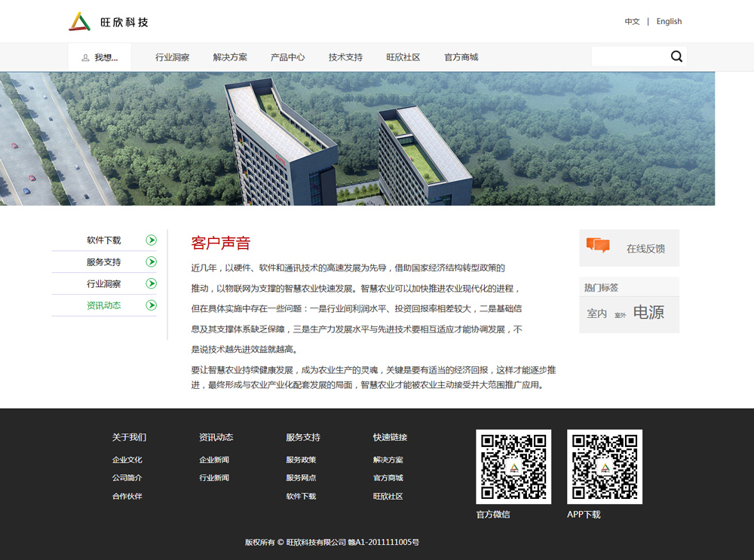
Task: Select 软件下载 in the left sidebar
Action: (103, 240)
